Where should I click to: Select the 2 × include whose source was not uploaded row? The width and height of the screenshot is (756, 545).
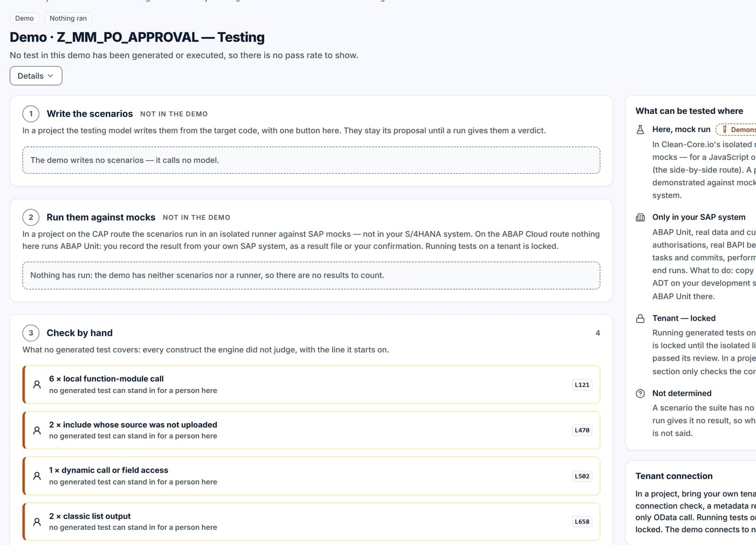click(311, 430)
